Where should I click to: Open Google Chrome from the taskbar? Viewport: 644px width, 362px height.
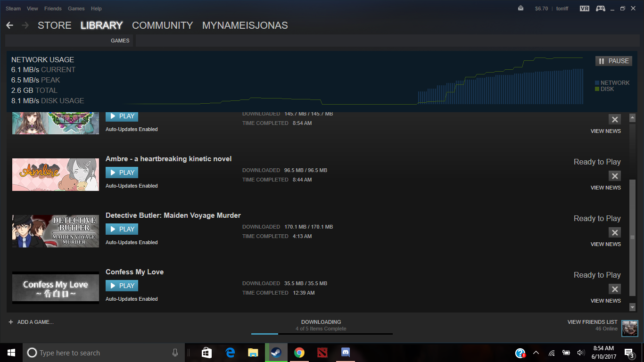(299, 353)
